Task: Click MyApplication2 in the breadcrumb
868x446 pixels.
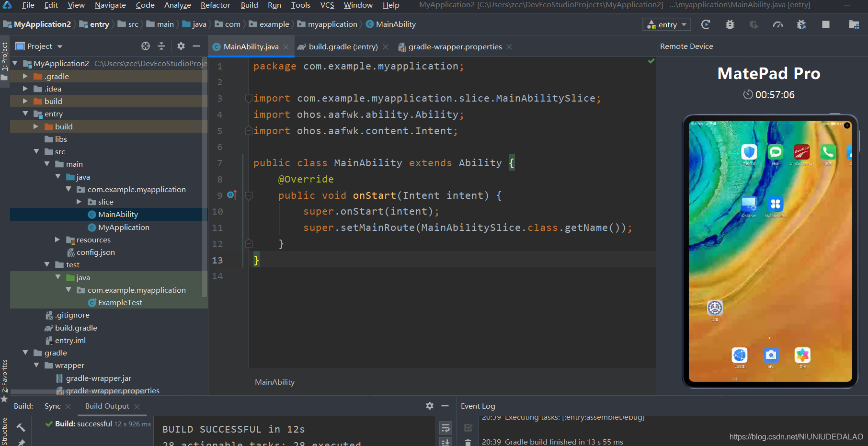Action: [42, 24]
